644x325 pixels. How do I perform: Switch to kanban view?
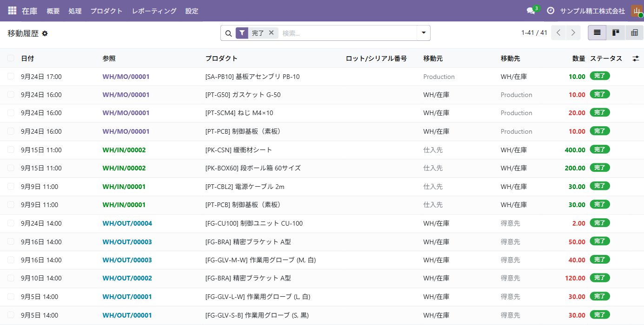pyautogui.click(x=616, y=32)
